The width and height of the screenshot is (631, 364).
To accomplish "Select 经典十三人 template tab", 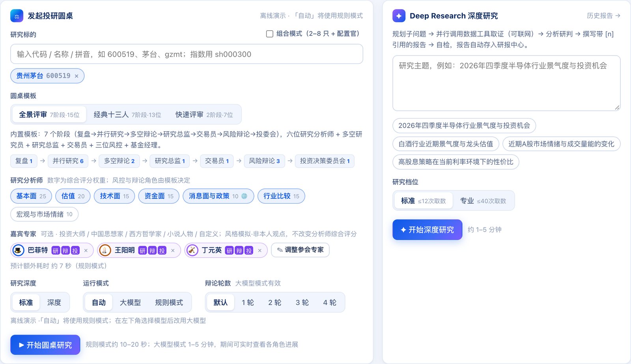I will [x=127, y=115].
